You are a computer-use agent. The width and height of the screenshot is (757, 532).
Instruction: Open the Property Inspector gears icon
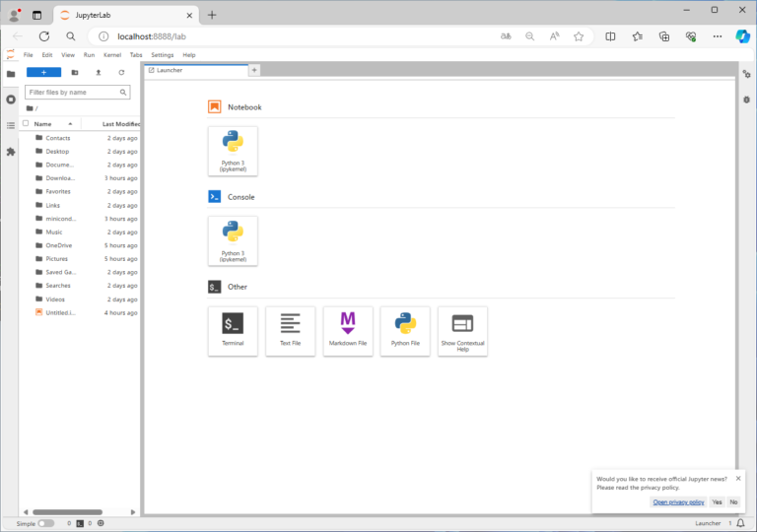[746, 74]
